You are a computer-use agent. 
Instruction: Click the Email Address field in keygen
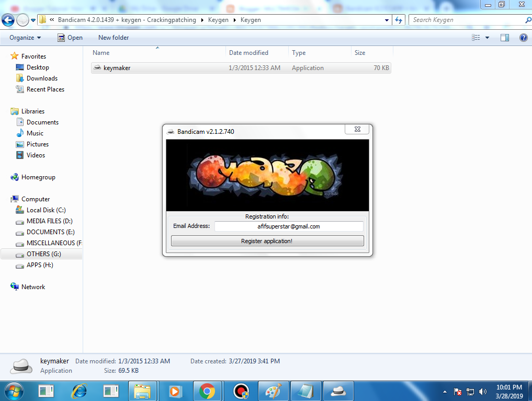(289, 226)
